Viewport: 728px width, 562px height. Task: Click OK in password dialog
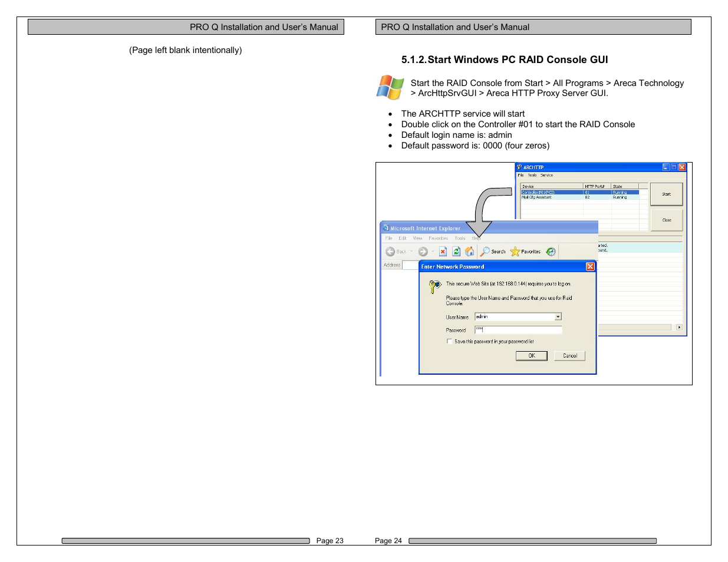[x=532, y=356]
